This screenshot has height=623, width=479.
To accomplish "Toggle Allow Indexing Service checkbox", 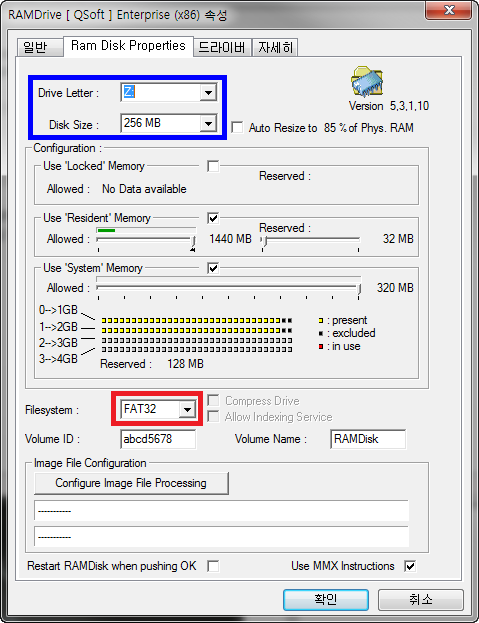I will (213, 416).
